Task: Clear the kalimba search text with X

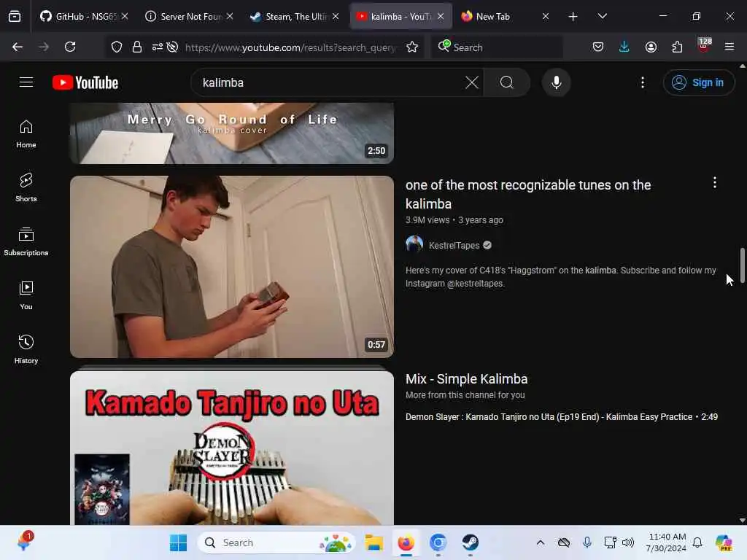Action: (x=472, y=82)
